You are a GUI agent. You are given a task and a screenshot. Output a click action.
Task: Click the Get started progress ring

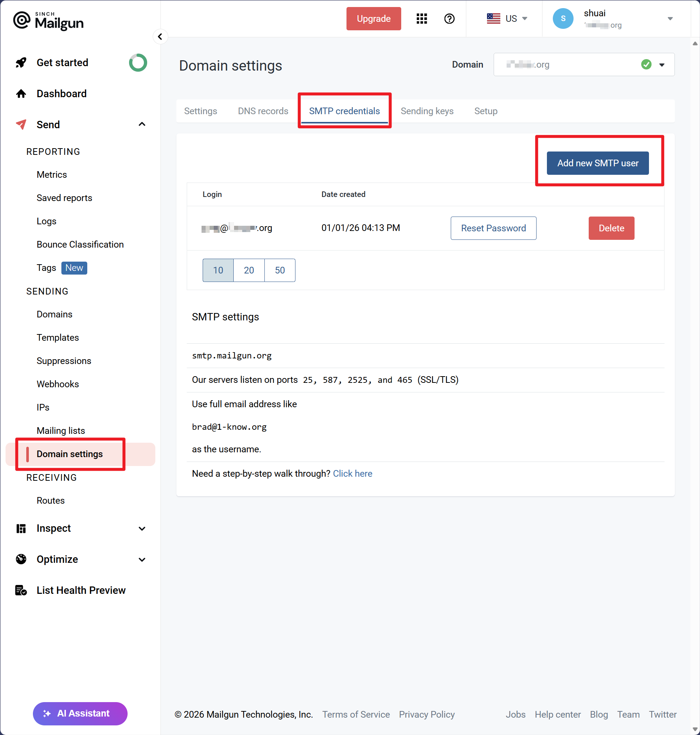pyautogui.click(x=138, y=63)
